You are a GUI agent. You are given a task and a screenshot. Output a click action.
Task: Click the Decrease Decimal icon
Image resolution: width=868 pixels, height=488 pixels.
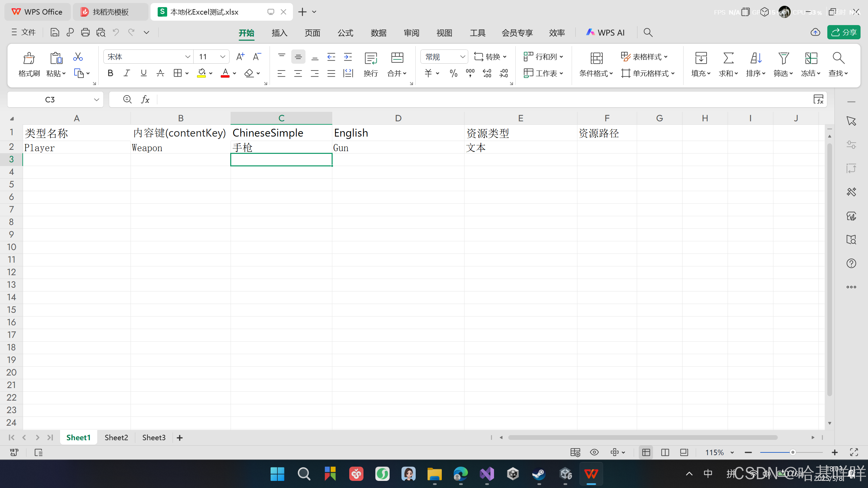[x=504, y=73]
